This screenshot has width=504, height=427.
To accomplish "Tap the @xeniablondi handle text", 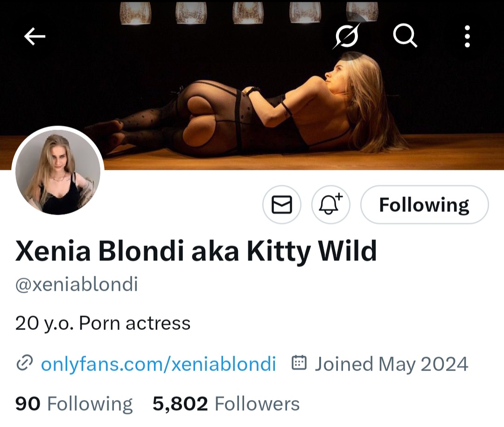I will 77,284.
